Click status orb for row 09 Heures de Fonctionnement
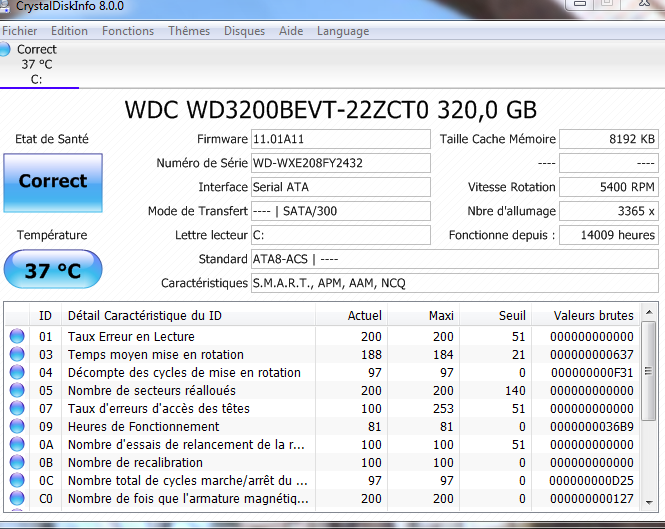This screenshot has height=529, width=665. pos(17,426)
